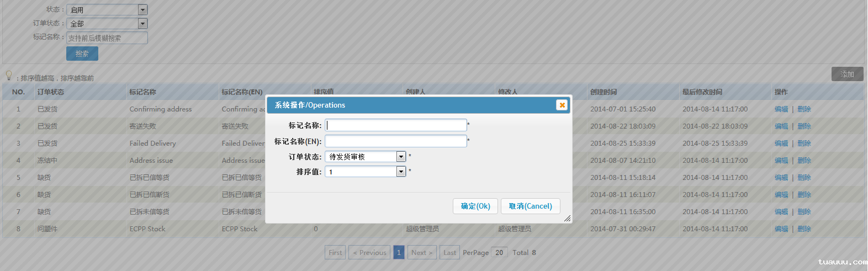Click the 取消(Cancel) button
Screen dimensions: 868x271
coord(531,206)
